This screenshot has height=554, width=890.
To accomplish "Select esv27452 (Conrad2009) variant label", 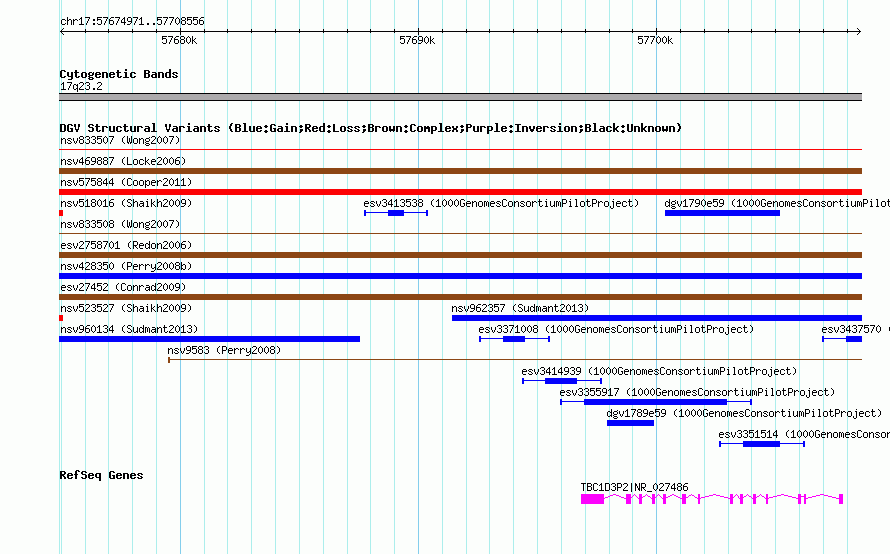I will tap(123, 287).
